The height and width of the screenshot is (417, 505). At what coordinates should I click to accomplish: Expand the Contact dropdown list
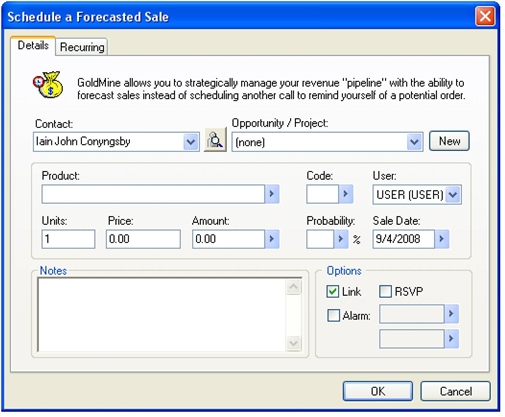pos(191,142)
